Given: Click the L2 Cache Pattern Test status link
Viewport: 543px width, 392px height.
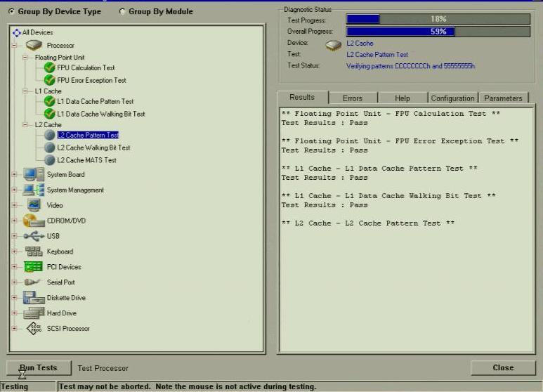Looking at the screenshot, I should click(x=377, y=54).
